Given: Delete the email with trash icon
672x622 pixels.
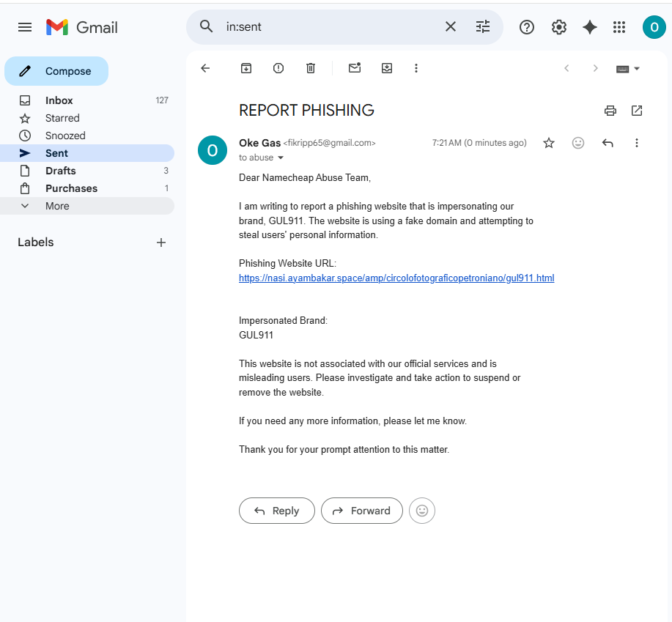Looking at the screenshot, I should pos(311,68).
